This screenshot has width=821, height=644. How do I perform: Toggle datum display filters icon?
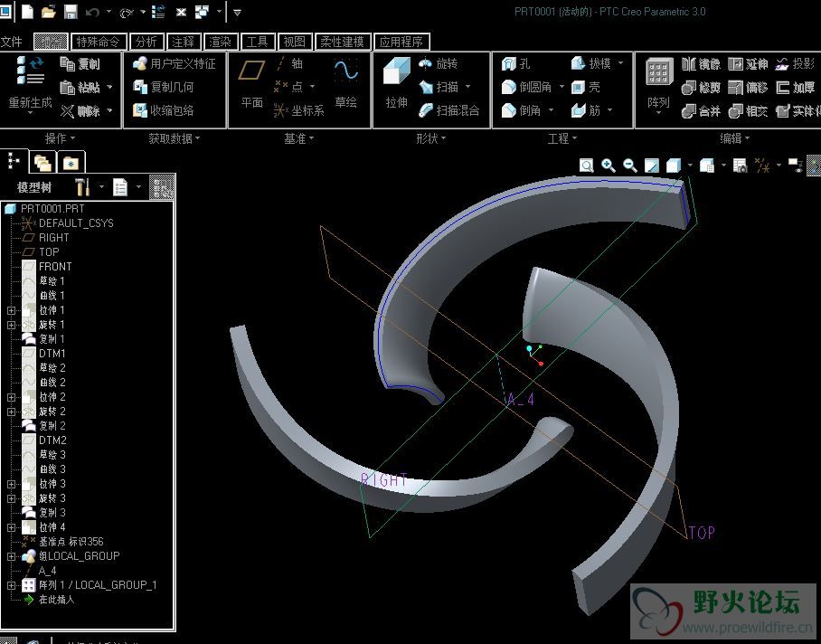762,166
